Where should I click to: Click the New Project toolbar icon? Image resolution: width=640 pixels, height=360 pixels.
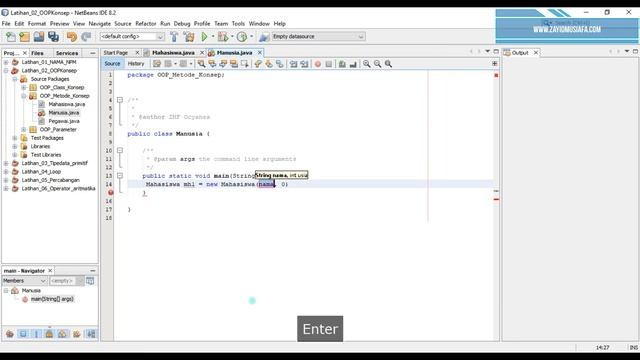click(24, 37)
